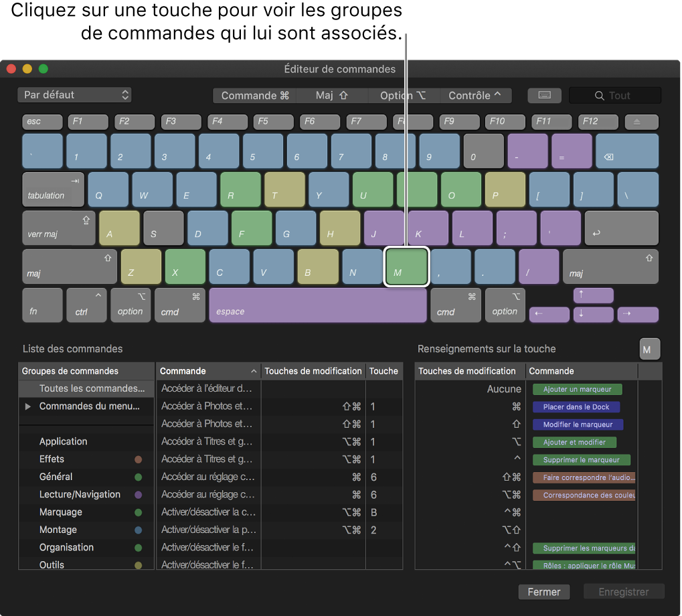Click the left arrow key
Screen dimensions: 682x616
coord(549,315)
